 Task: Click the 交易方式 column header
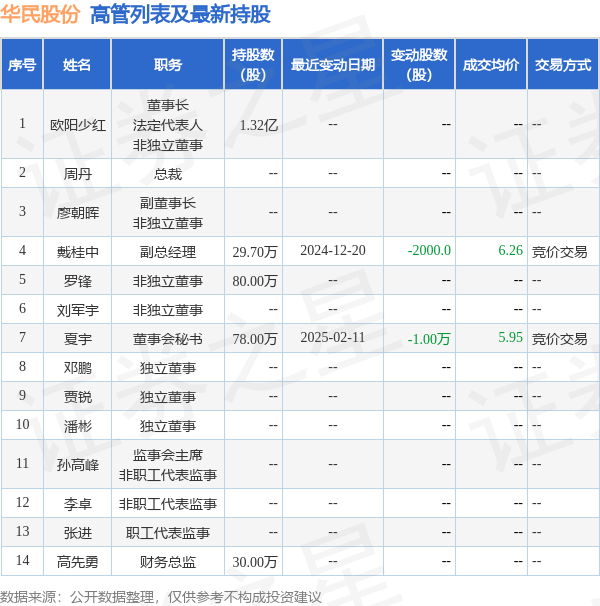pyautogui.click(x=562, y=65)
